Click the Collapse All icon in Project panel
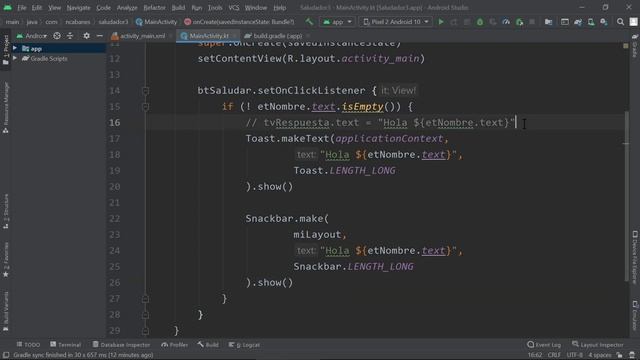The image size is (640, 360). point(70,36)
